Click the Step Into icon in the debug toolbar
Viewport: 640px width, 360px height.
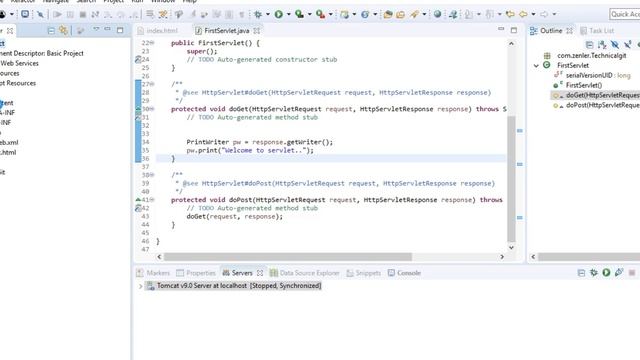pos(108,15)
